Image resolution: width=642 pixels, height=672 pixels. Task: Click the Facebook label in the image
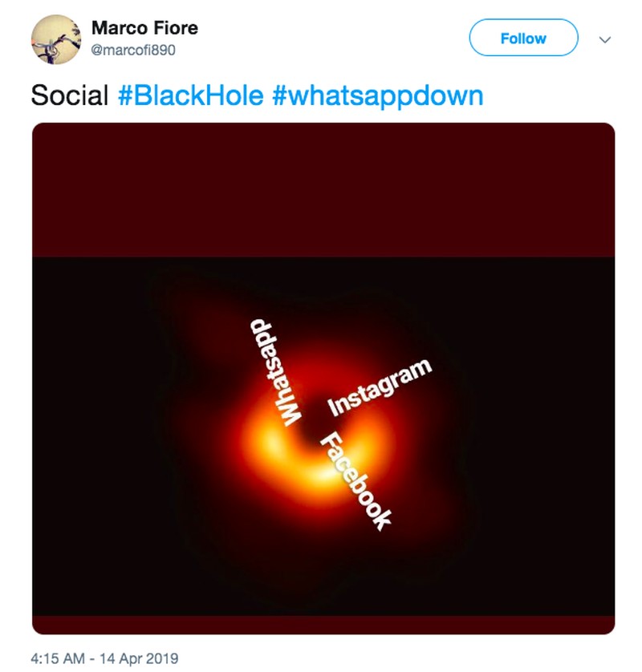click(357, 481)
